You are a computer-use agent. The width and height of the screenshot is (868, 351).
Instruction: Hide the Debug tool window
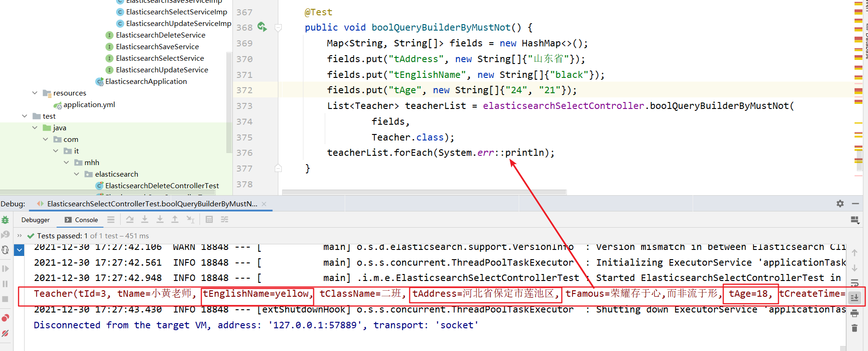point(855,204)
